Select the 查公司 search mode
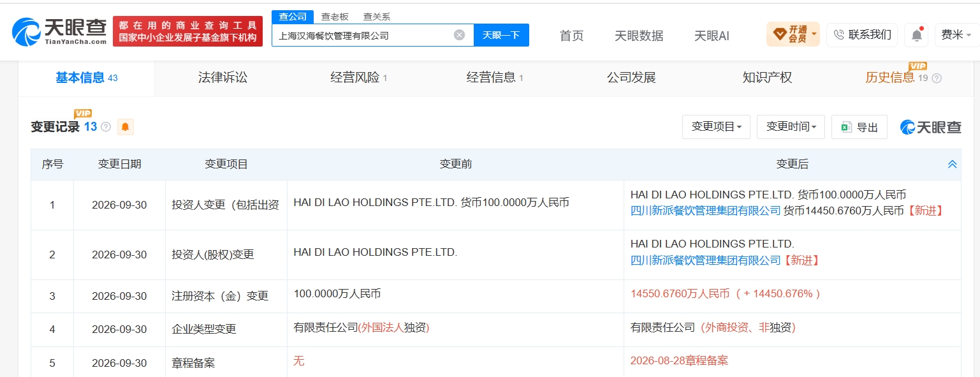Viewport: 980px width, 377px height. coord(293,17)
